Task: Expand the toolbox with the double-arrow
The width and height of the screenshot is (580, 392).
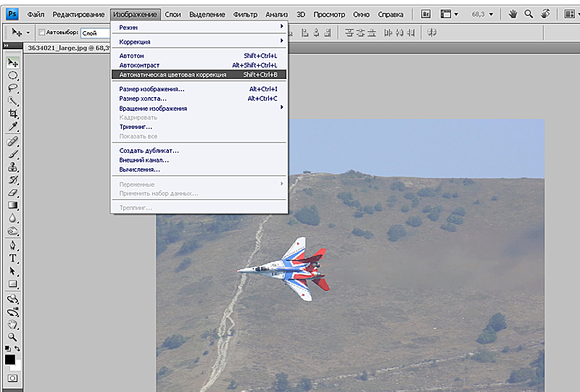Action: (6, 46)
